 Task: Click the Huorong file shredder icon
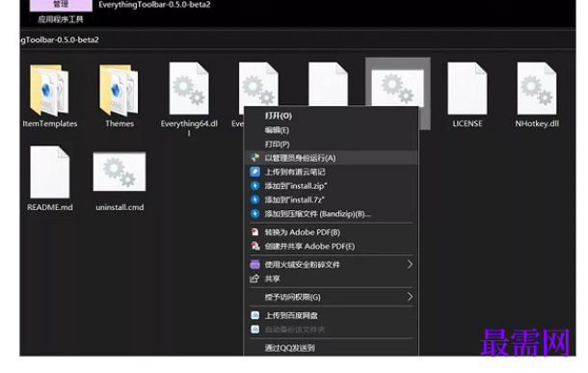tap(255, 264)
